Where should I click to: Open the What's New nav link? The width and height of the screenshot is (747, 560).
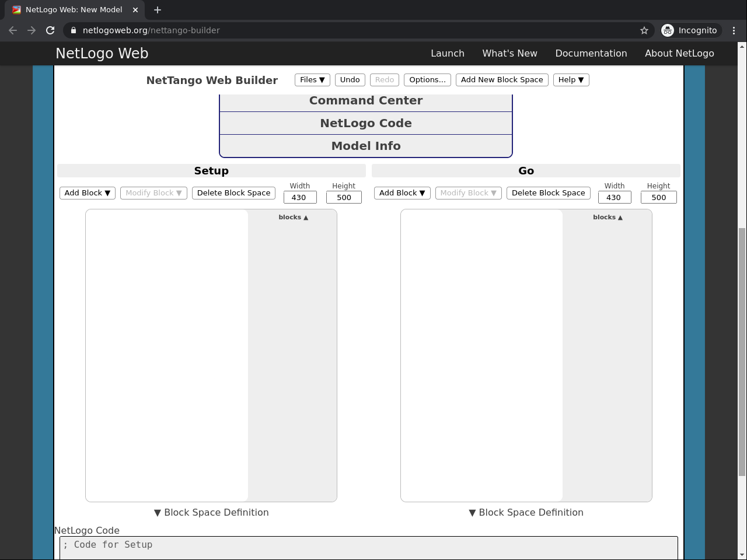[510, 53]
